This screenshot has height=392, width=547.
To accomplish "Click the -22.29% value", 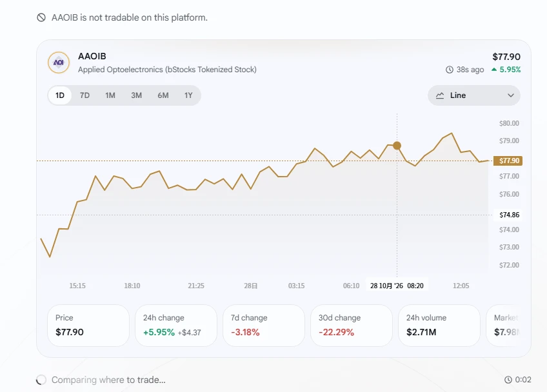I will [336, 333].
